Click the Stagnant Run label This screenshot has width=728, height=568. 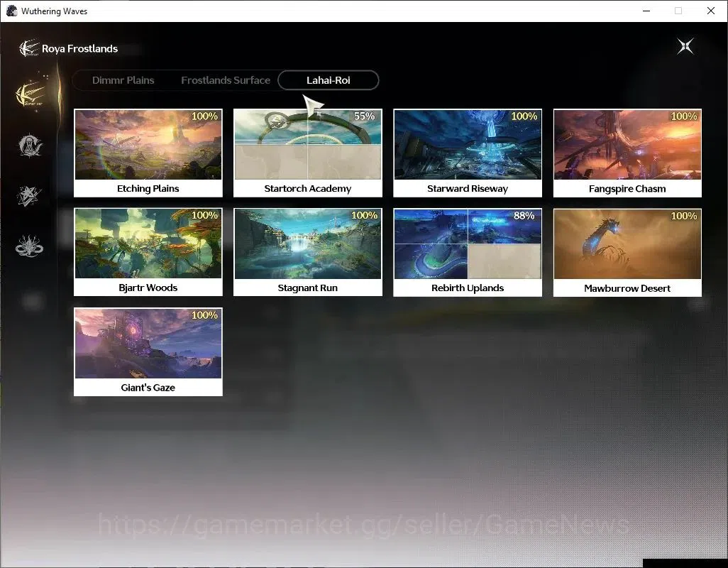[x=308, y=288]
